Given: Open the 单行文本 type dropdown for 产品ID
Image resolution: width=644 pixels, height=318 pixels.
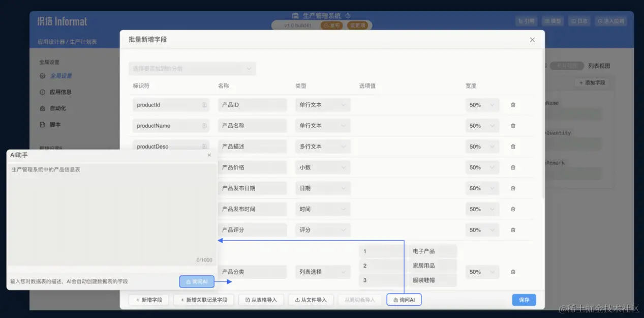Looking at the screenshot, I should (322, 105).
